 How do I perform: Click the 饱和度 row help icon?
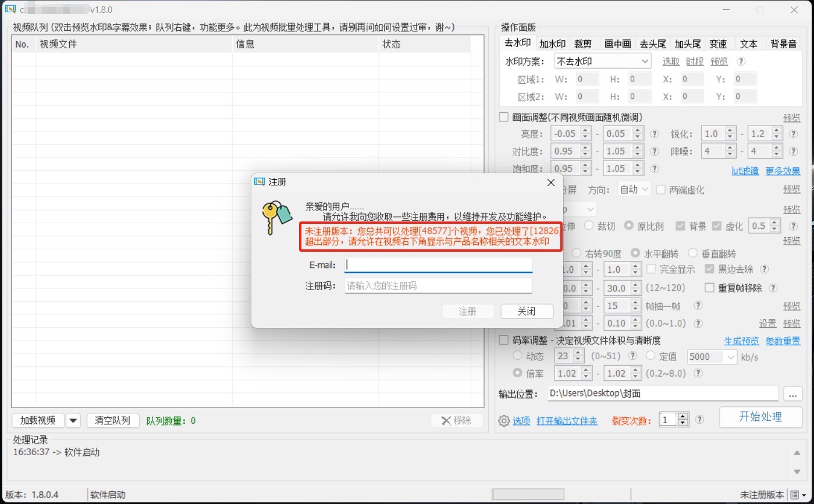tap(654, 169)
